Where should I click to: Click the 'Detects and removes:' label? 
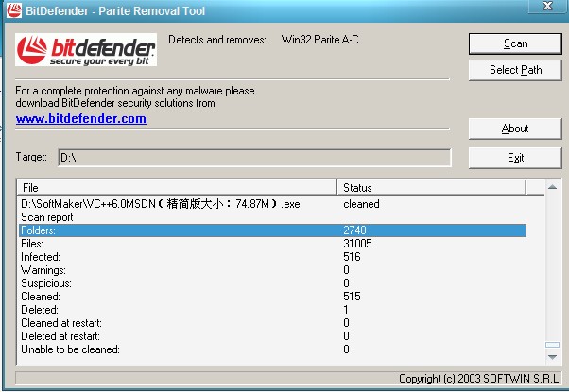pyautogui.click(x=217, y=40)
